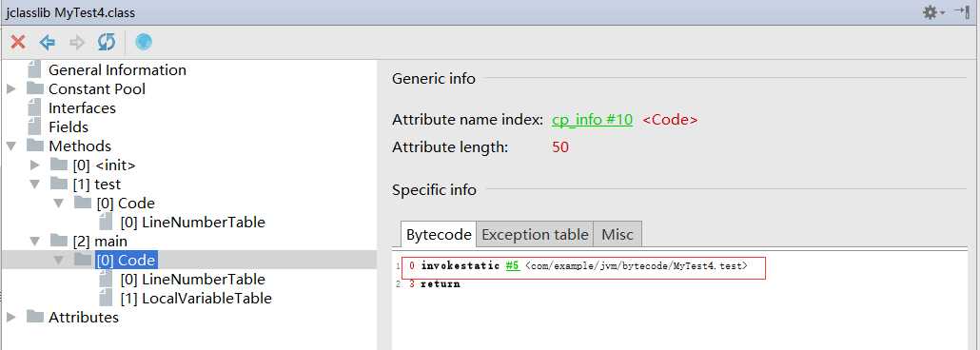
Task: Collapse the [1] test method
Action: (35, 185)
